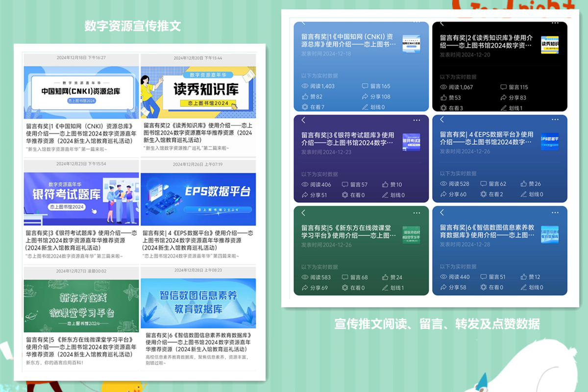Viewport: 588px width, 392px height.
Task: Click the thumbs-up icon beside 赞 12
Action: pyautogui.click(x=524, y=277)
